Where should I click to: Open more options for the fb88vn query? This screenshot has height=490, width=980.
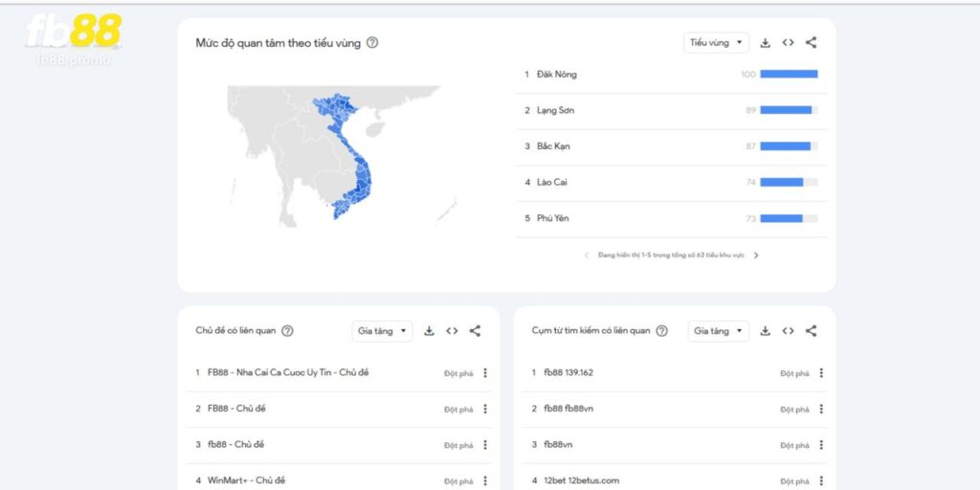click(x=820, y=445)
